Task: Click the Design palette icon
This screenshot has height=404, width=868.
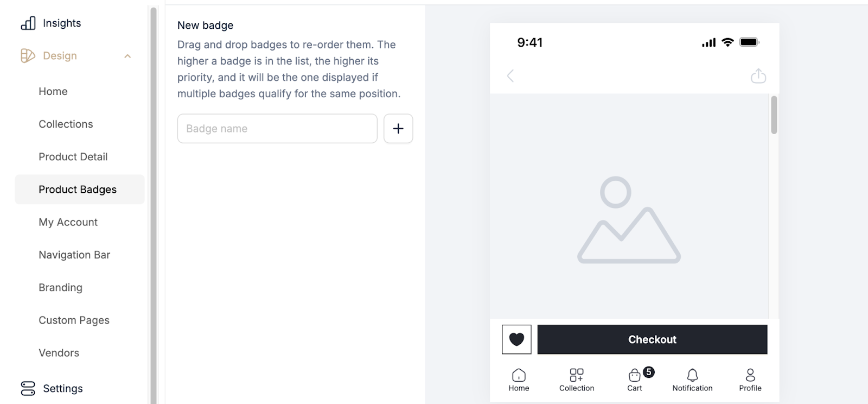Action: 28,56
